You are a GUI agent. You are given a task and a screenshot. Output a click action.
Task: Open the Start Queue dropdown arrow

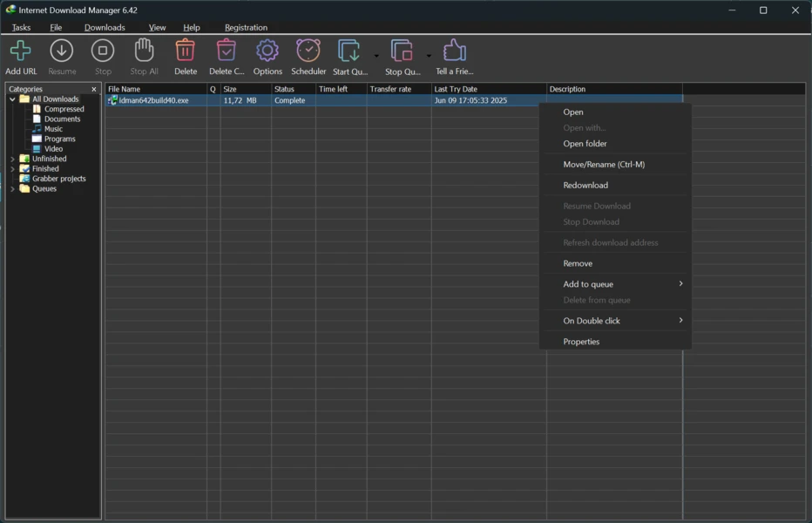tap(376, 56)
